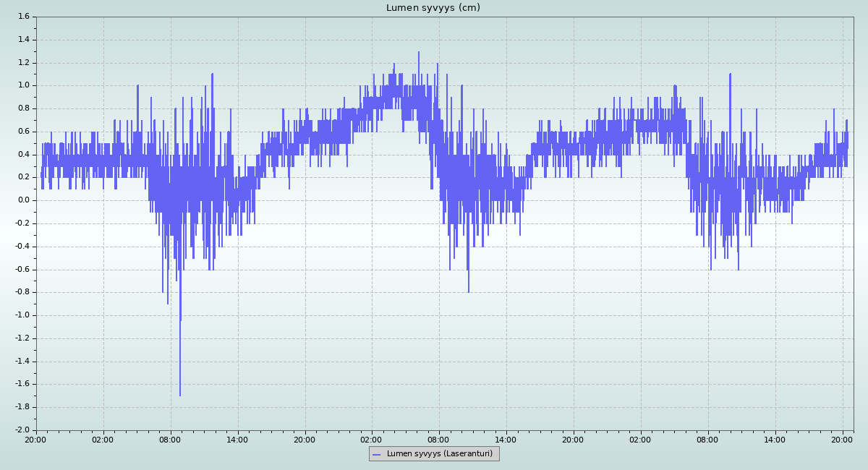The width and height of the screenshot is (868, 470).
Task: Click the 1.6 value on the vertical axis
Action: [23, 17]
